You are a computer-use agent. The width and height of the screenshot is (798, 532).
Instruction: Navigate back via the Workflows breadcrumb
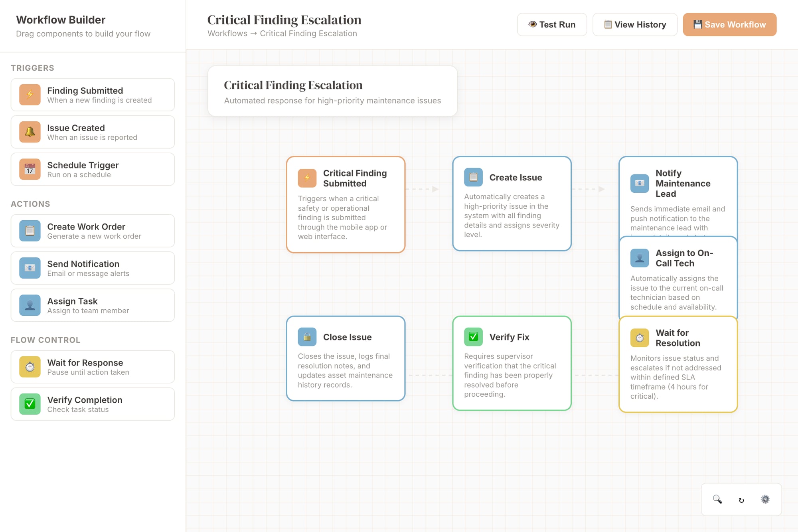[227, 34]
